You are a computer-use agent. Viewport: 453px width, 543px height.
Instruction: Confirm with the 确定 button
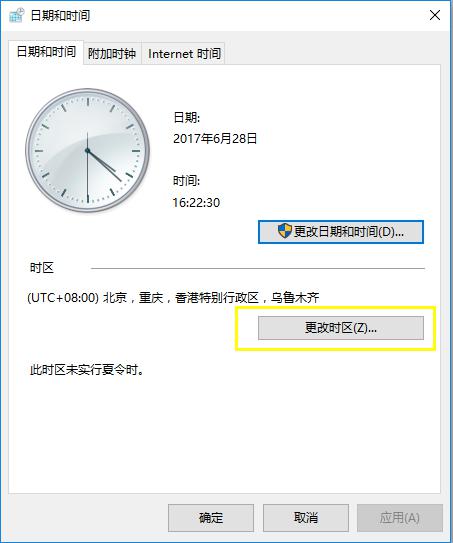tap(211, 518)
